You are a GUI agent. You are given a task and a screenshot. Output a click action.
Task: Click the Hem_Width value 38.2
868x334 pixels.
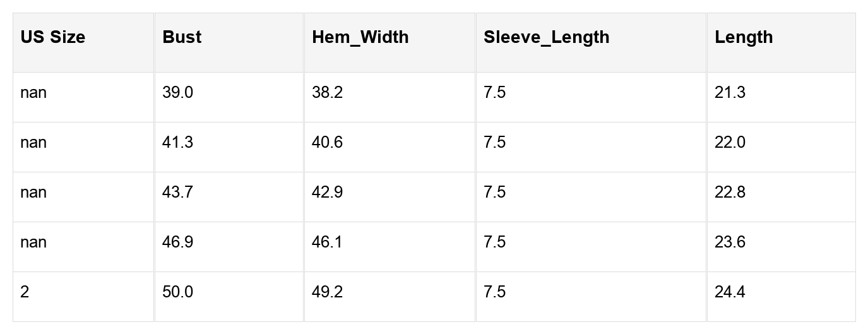[328, 93]
